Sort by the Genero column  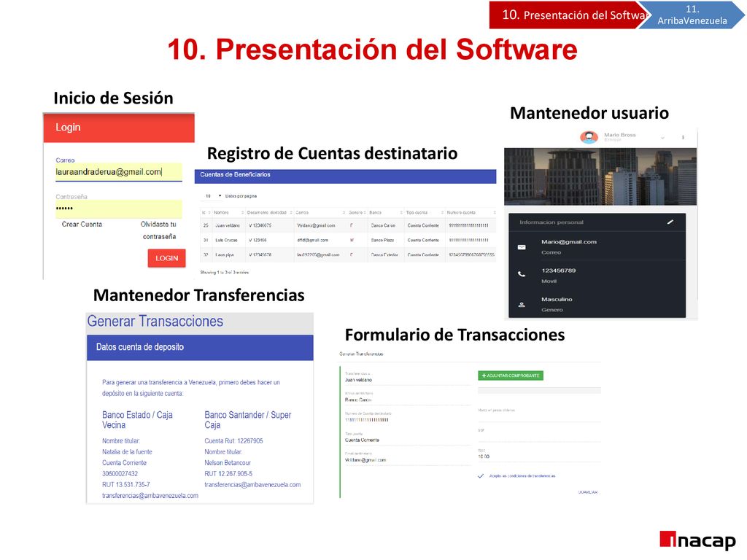coord(357,212)
